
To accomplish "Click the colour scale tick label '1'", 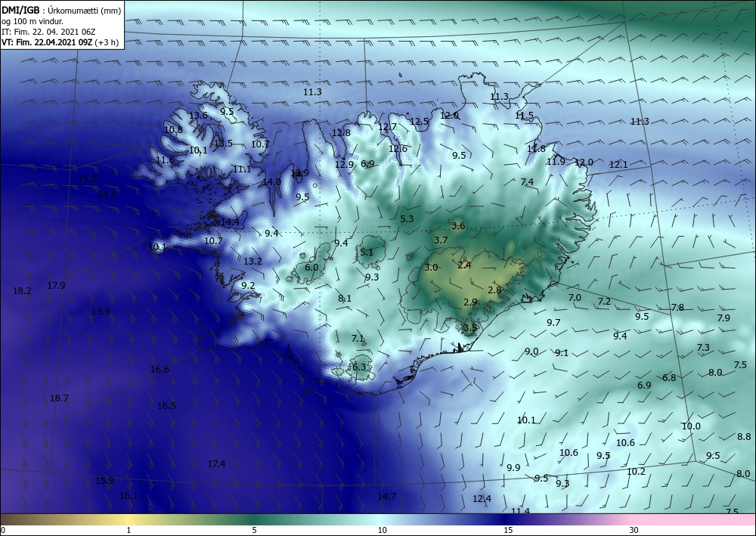I will [x=129, y=530].
